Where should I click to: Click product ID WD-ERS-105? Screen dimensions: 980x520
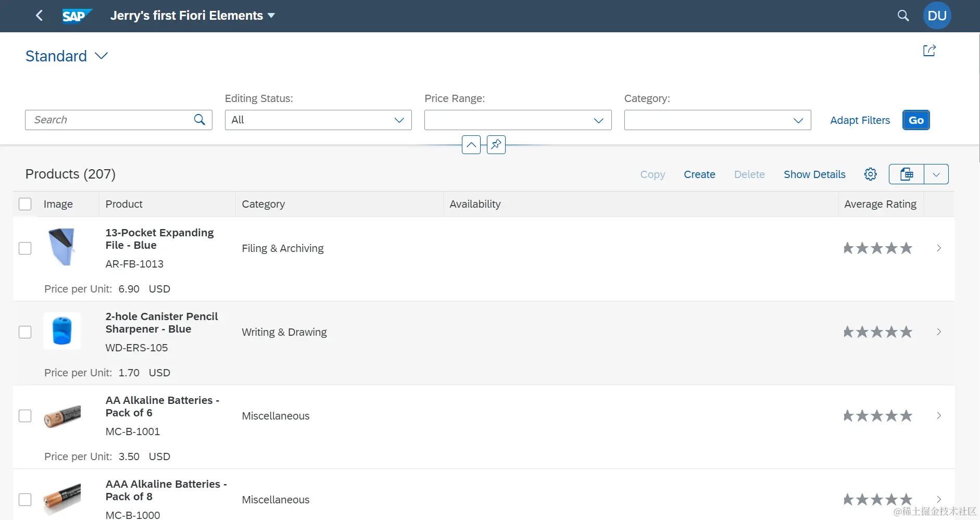pos(136,348)
